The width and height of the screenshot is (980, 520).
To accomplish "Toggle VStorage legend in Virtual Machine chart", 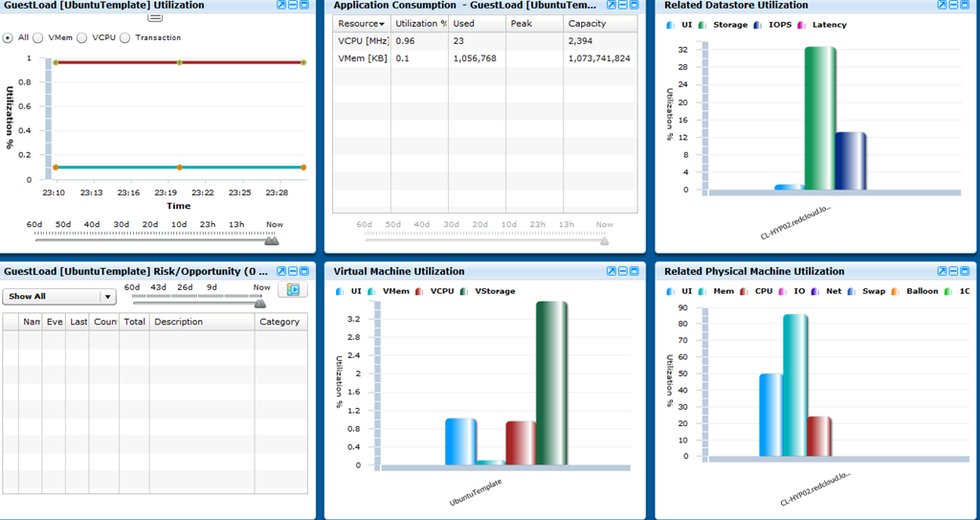I will [x=488, y=291].
